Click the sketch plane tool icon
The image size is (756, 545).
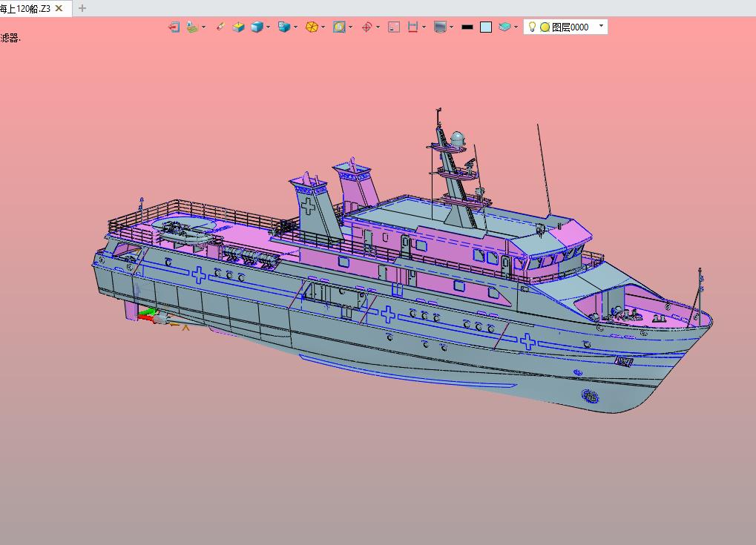tap(192, 27)
